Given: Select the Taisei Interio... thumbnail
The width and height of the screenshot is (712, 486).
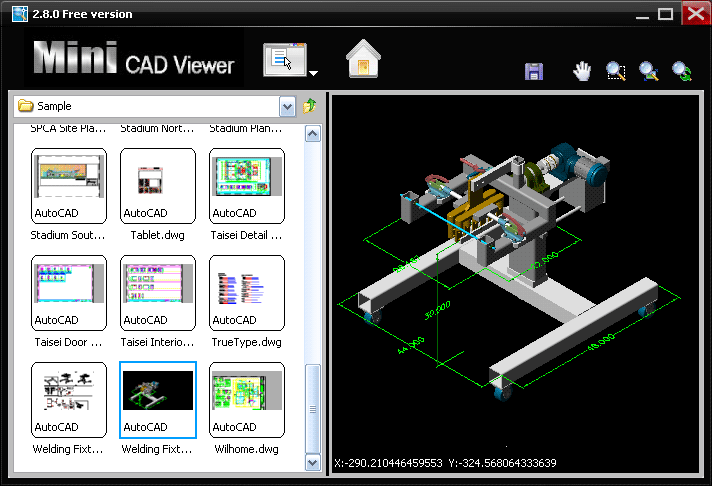Looking at the screenshot, I should pos(158,293).
